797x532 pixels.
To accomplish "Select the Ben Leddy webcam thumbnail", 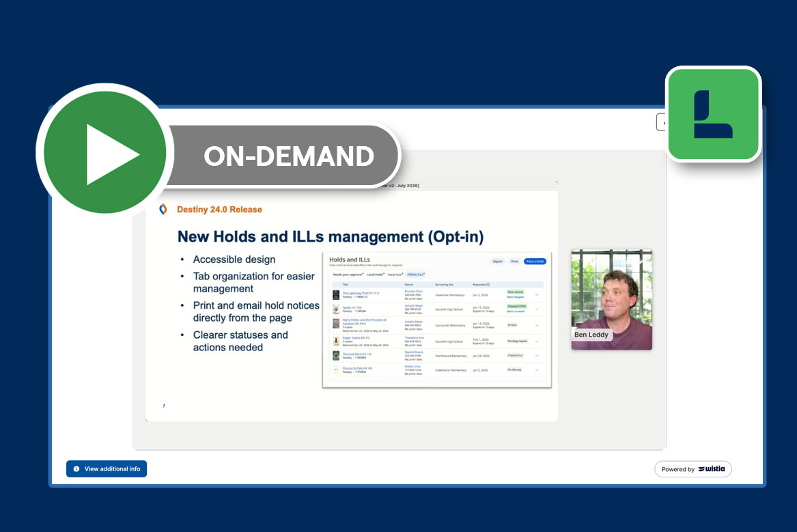I will pyautogui.click(x=611, y=299).
